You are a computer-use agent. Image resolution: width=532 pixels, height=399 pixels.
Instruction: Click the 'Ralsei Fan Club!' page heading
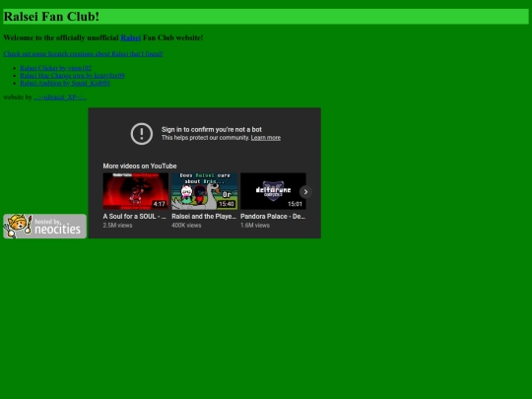pyautogui.click(x=51, y=17)
